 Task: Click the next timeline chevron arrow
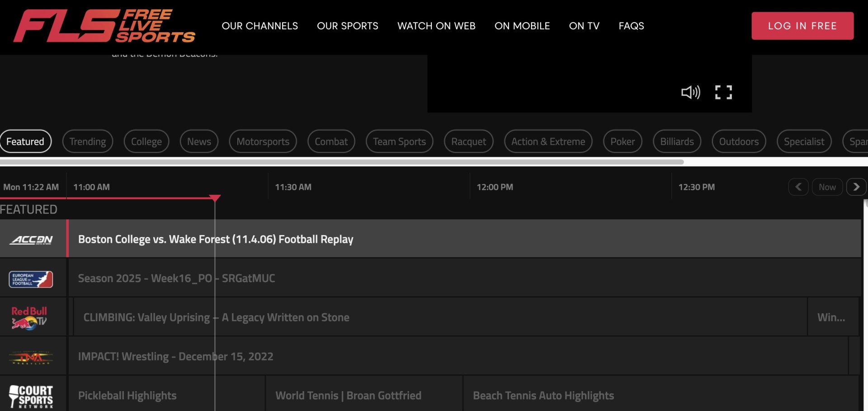pos(856,187)
